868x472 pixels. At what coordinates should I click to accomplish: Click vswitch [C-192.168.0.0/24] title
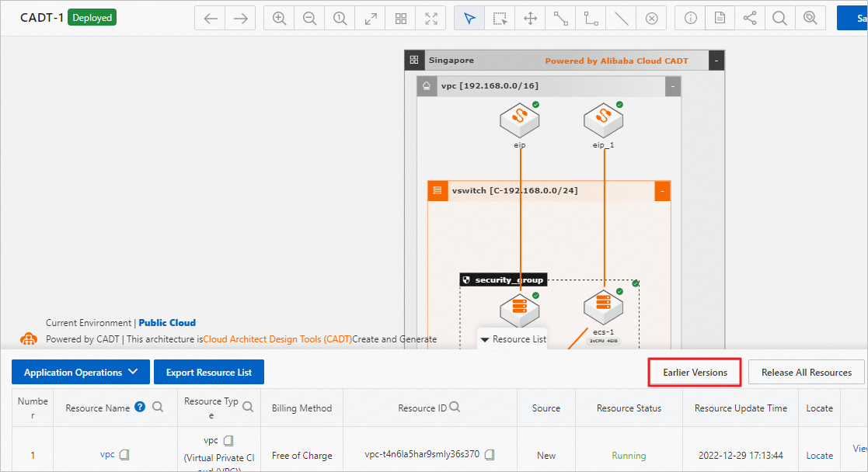(515, 190)
